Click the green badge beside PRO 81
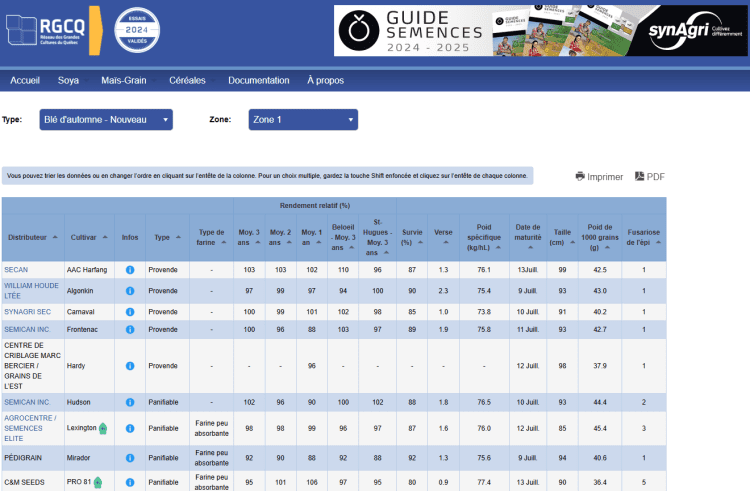 [98, 482]
